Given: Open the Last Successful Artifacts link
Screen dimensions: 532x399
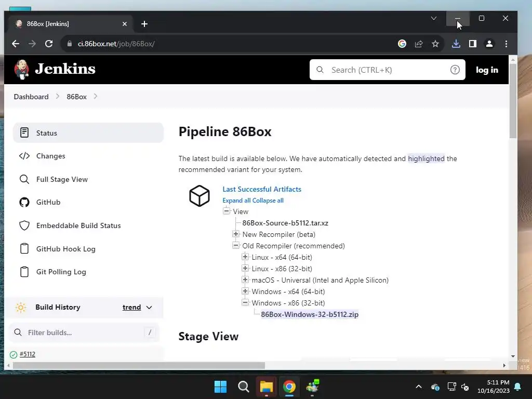Looking at the screenshot, I should point(262,189).
